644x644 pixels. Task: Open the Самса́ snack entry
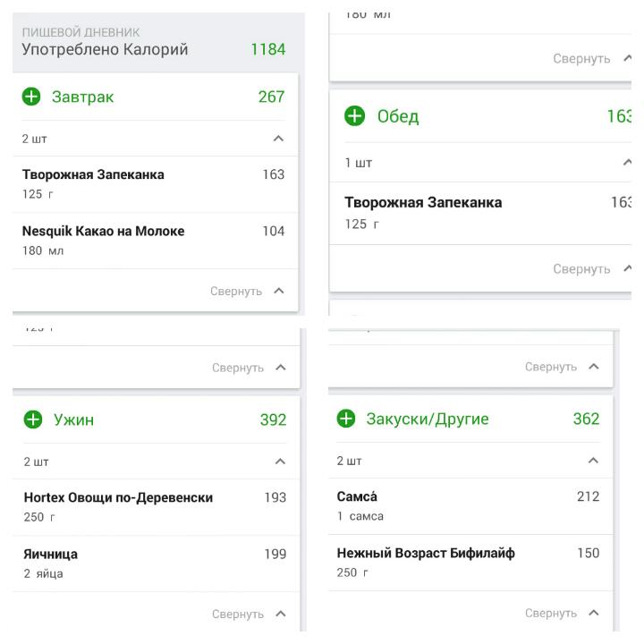point(470,506)
